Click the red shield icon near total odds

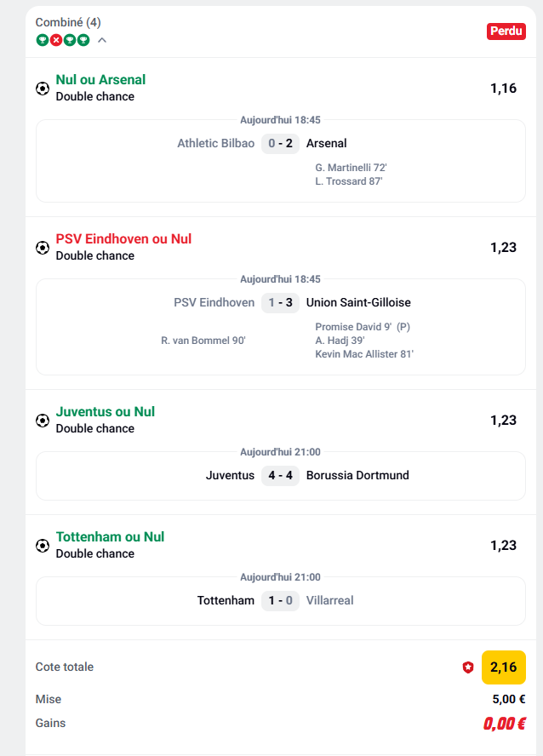(467, 667)
